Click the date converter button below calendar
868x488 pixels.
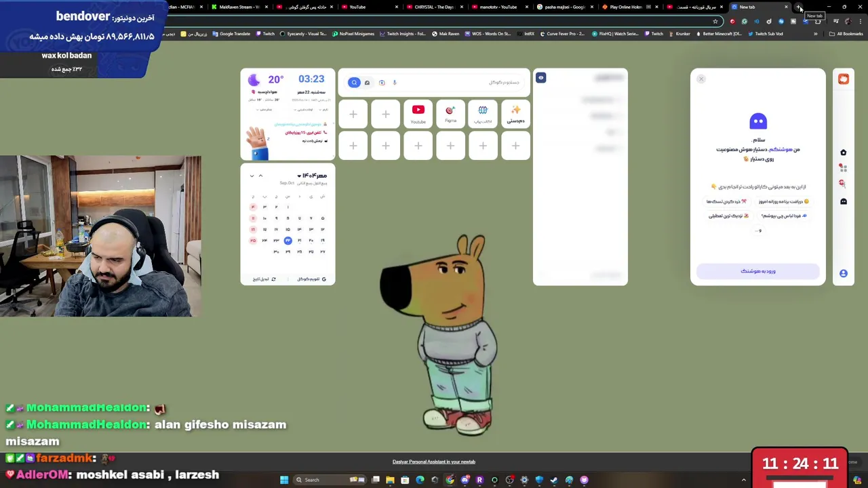pos(264,279)
